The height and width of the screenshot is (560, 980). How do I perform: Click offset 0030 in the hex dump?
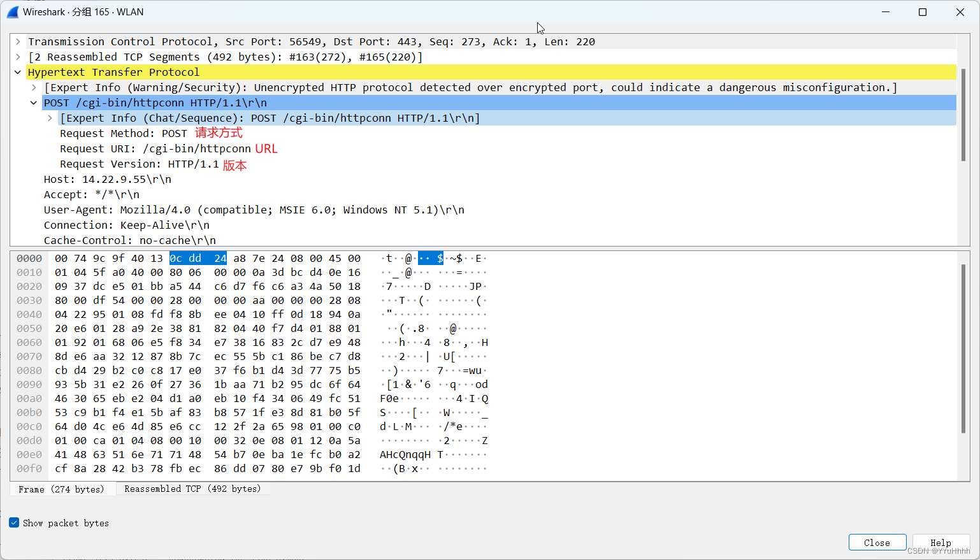tap(29, 300)
